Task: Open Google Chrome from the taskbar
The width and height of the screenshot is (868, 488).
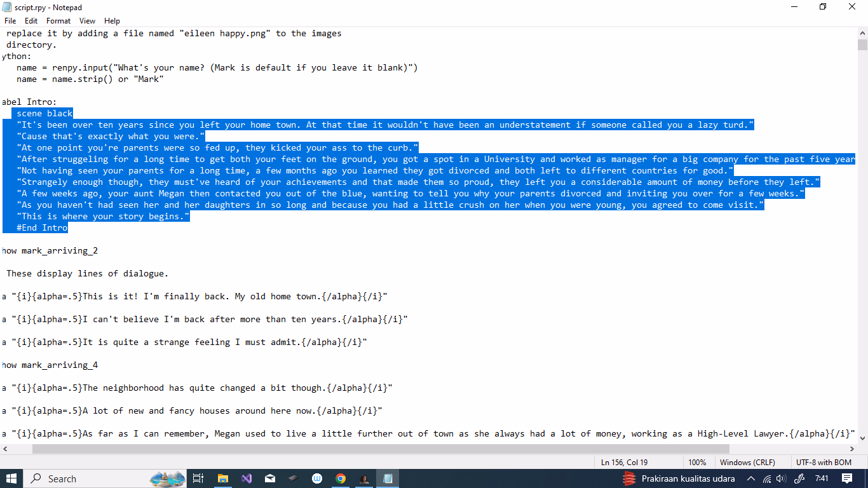Action: click(x=341, y=478)
